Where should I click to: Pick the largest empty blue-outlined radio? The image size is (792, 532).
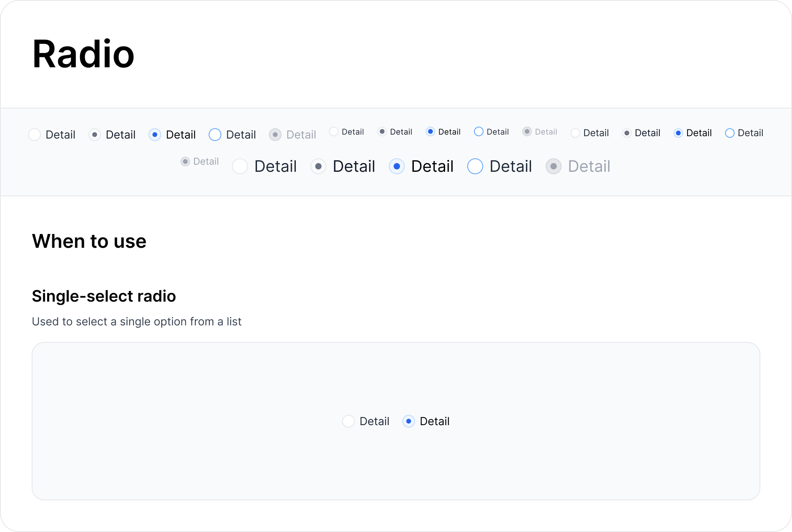click(x=475, y=166)
